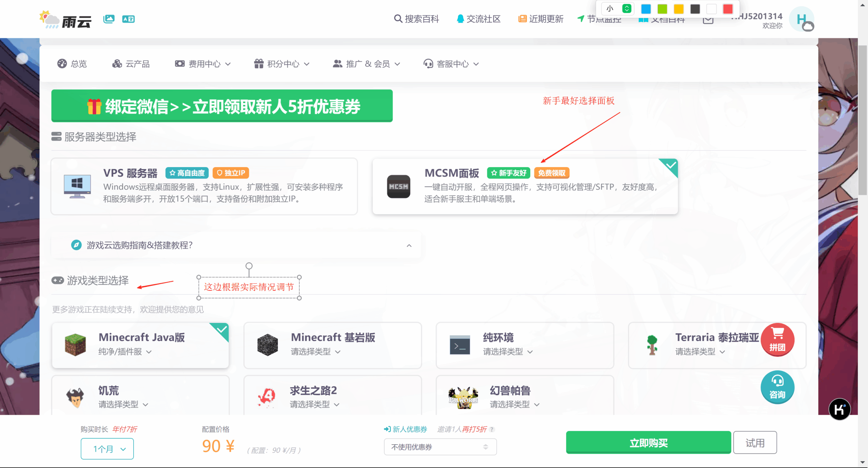Image resolution: width=868 pixels, height=468 pixels.
Task: Expand the 推广 & 会员 menu
Action: (367, 64)
